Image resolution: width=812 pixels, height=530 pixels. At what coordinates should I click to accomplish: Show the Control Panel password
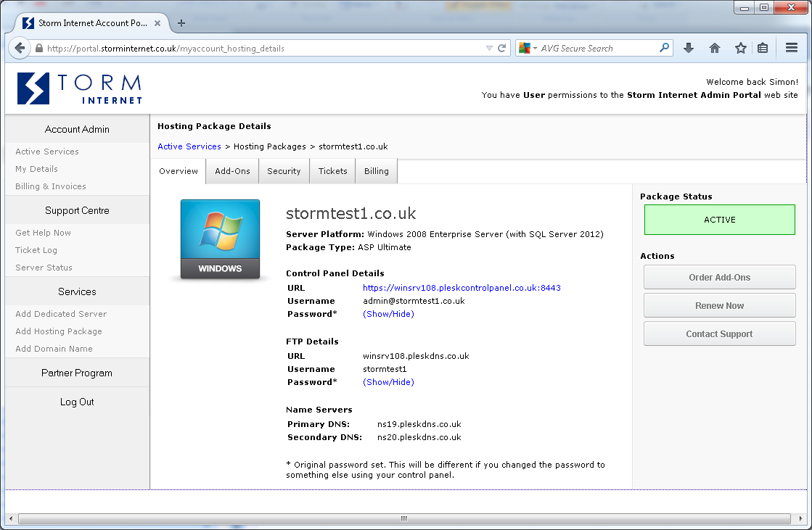pos(388,313)
